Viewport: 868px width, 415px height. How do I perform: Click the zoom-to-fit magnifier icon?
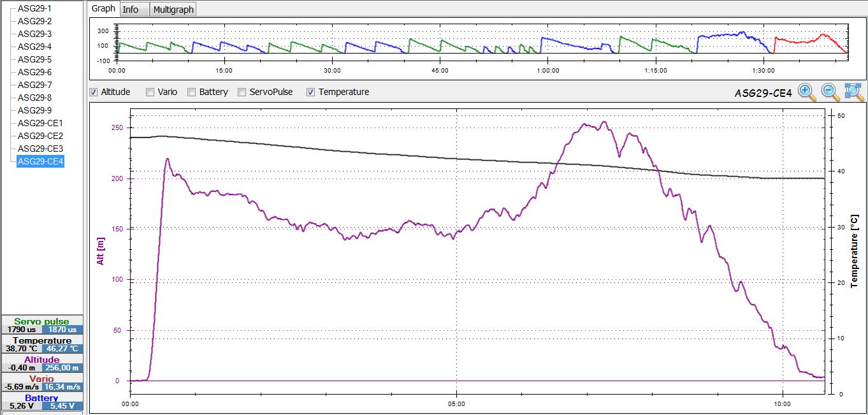tap(854, 92)
